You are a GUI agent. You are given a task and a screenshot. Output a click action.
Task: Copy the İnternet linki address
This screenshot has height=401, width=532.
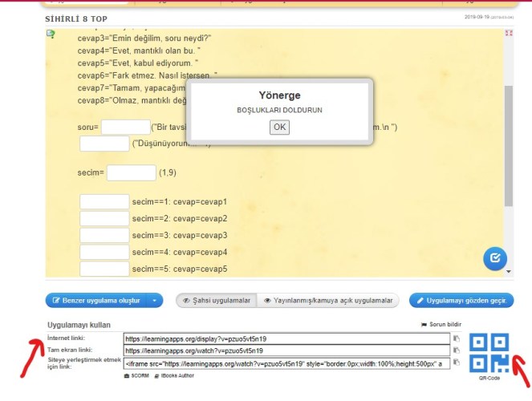tap(456, 338)
